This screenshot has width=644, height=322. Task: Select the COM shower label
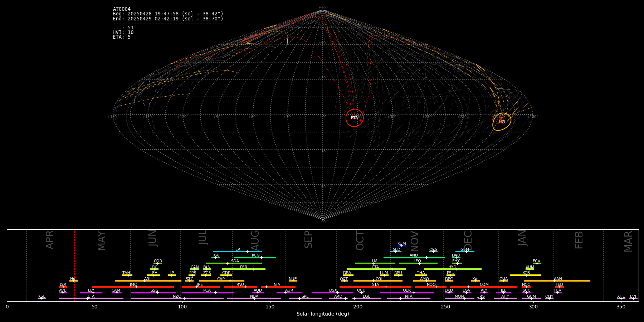coord(484,285)
